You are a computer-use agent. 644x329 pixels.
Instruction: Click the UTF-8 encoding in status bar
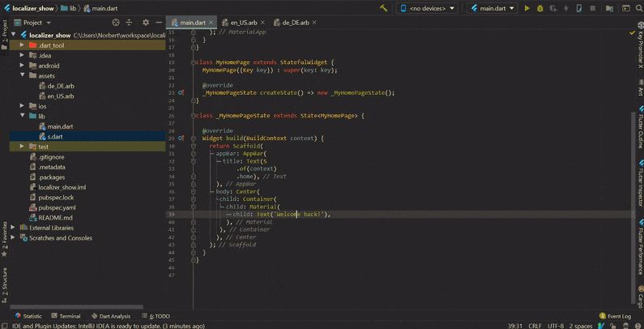[x=555, y=326]
